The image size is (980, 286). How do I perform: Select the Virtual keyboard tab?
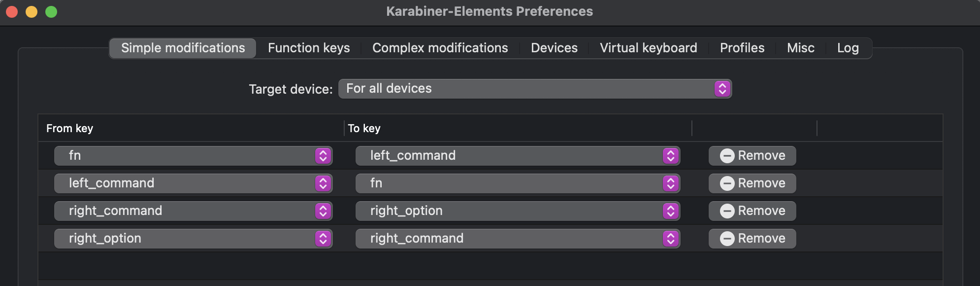coord(648,48)
